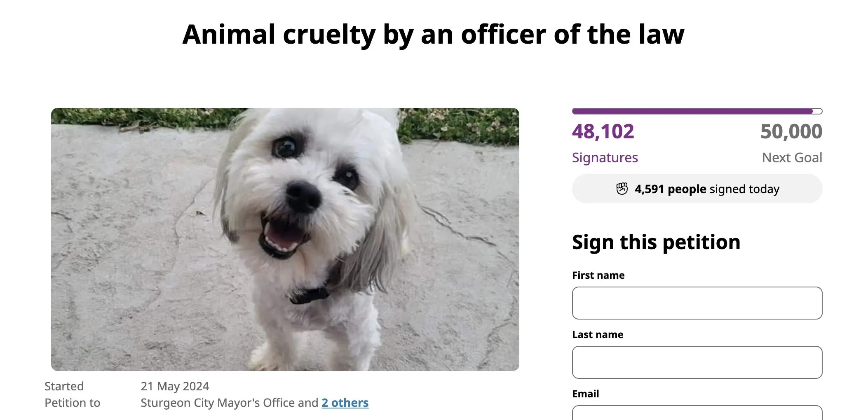The image size is (868, 420).
Task: Click the "Sign this petition" heading
Action: pos(656,242)
